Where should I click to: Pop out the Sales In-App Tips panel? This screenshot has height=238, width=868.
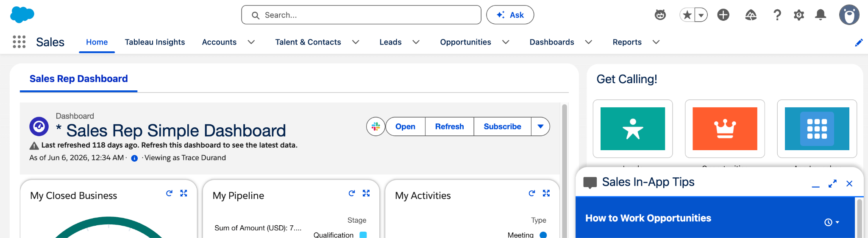[x=833, y=184]
